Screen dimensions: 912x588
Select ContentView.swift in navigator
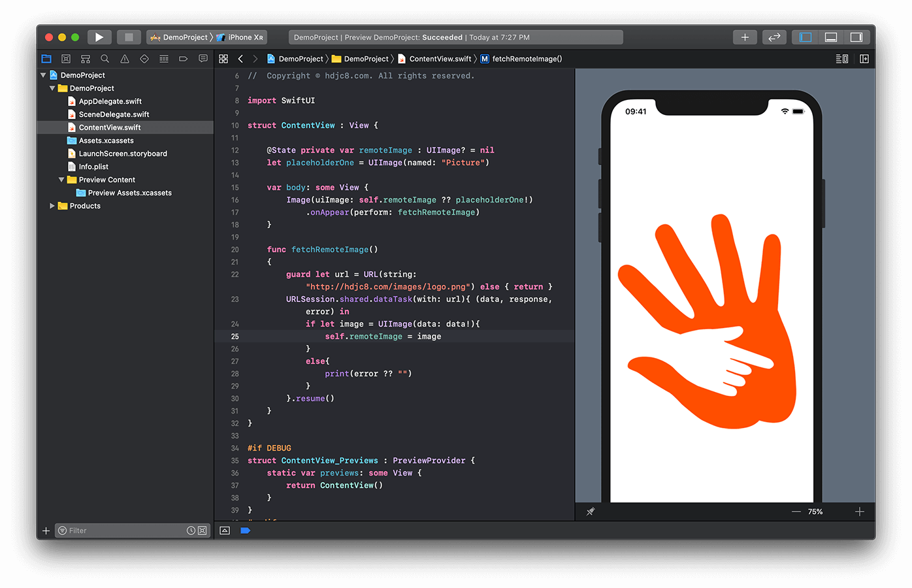click(110, 127)
